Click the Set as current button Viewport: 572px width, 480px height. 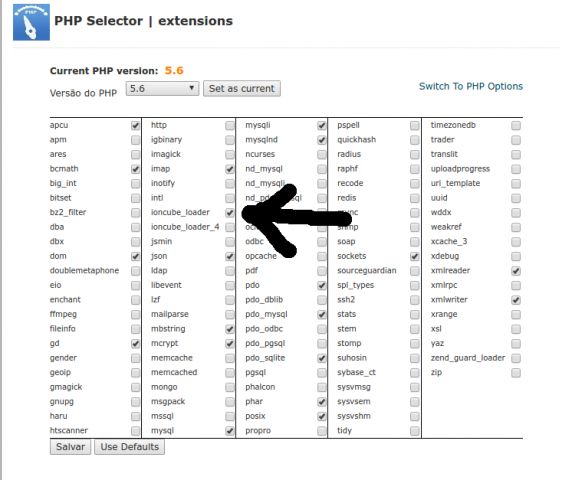click(241, 89)
